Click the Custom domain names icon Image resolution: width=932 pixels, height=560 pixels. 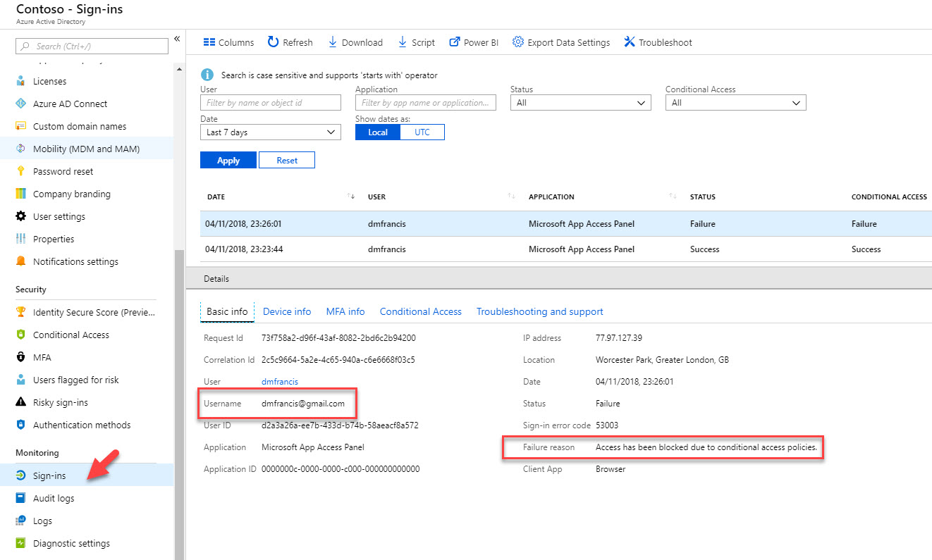tap(20, 126)
